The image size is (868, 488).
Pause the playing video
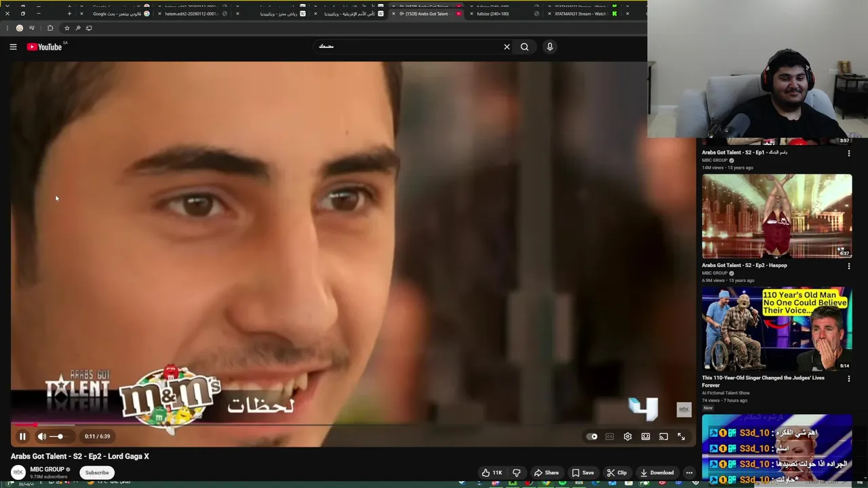tap(22, 436)
